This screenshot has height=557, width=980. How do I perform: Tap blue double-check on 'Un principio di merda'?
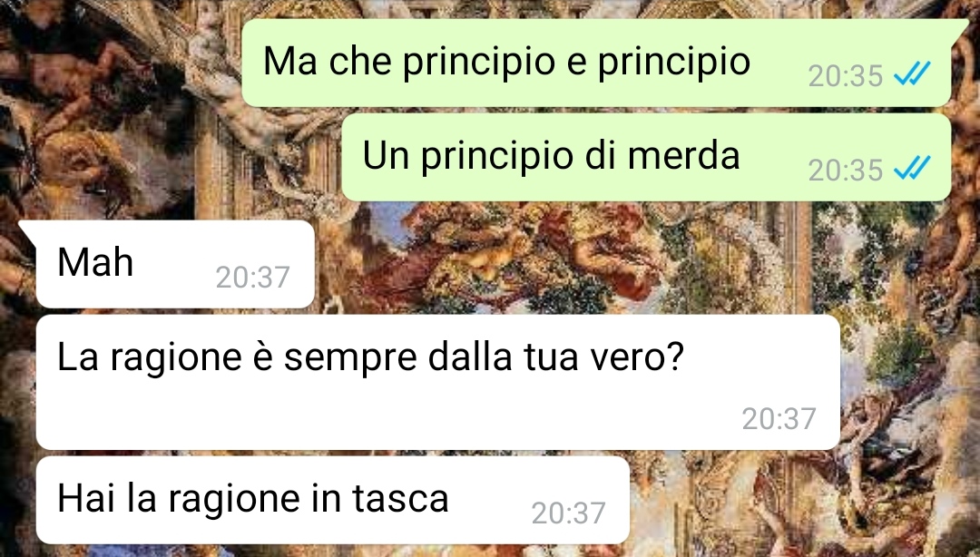[x=913, y=168]
